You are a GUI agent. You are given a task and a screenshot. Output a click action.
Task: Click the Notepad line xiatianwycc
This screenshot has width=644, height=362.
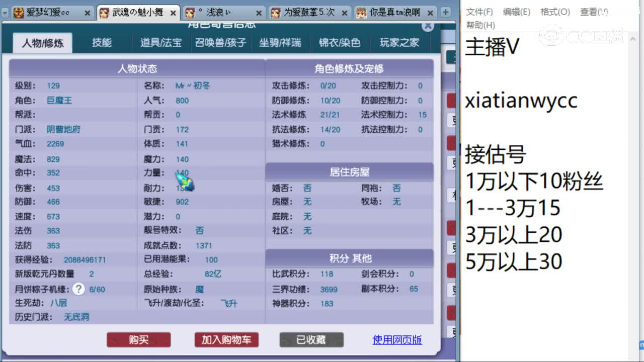click(521, 101)
